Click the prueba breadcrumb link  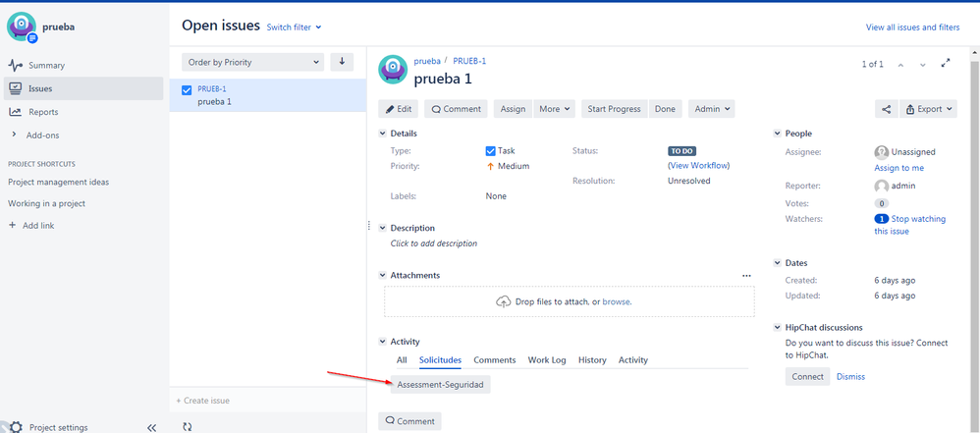coord(427,61)
